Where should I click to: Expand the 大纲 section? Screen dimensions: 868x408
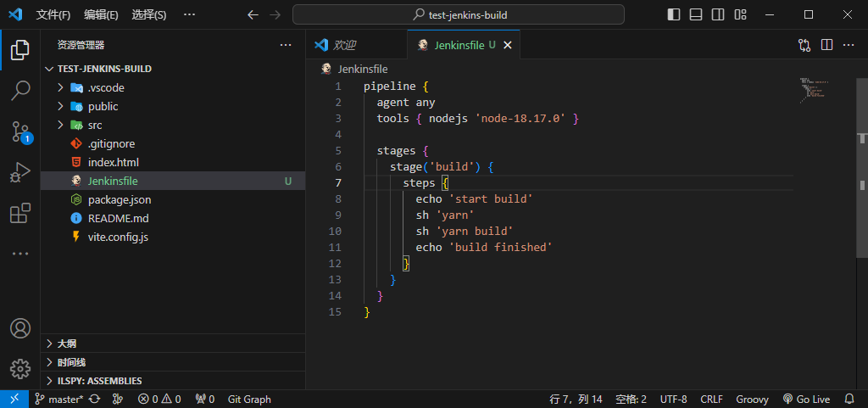click(173, 344)
